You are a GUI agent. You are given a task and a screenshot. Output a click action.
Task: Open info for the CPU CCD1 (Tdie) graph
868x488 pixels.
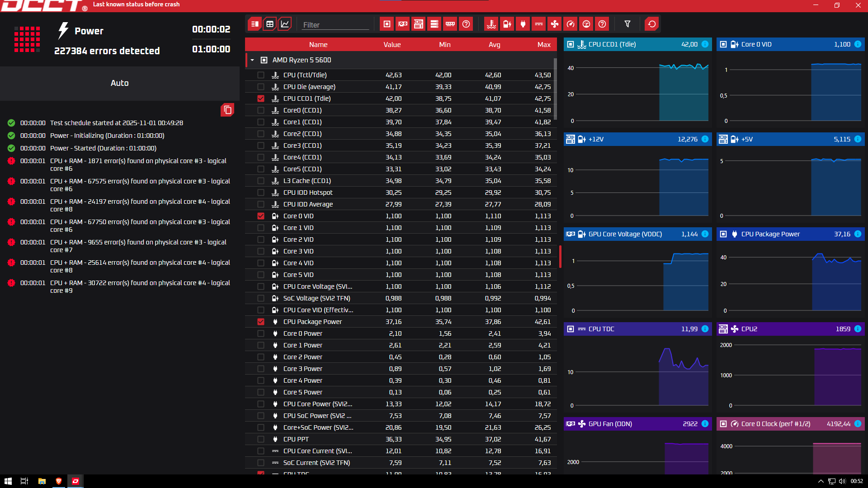705,44
